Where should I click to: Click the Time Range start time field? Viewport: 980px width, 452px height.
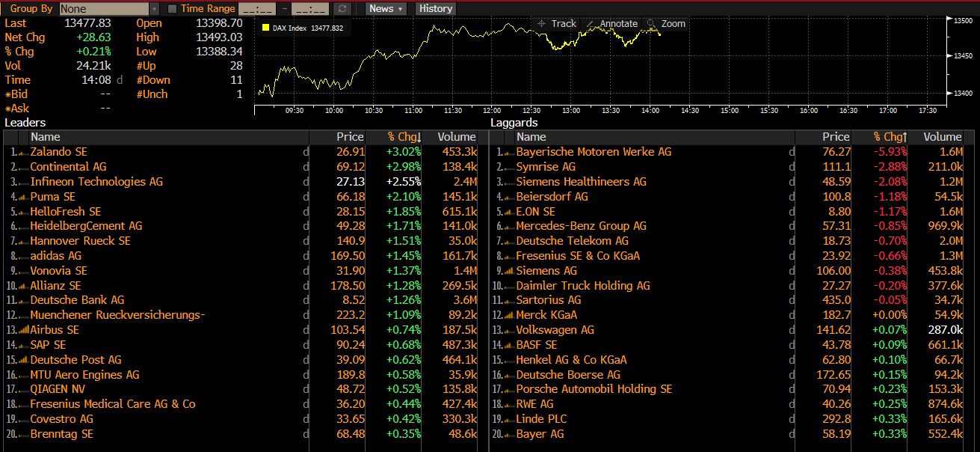257,9
